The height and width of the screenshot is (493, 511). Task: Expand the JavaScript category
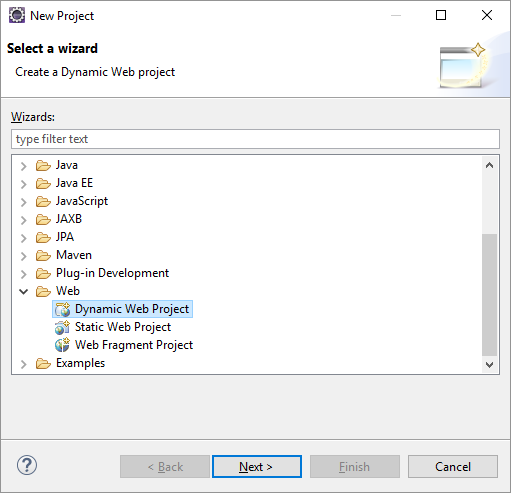point(24,202)
